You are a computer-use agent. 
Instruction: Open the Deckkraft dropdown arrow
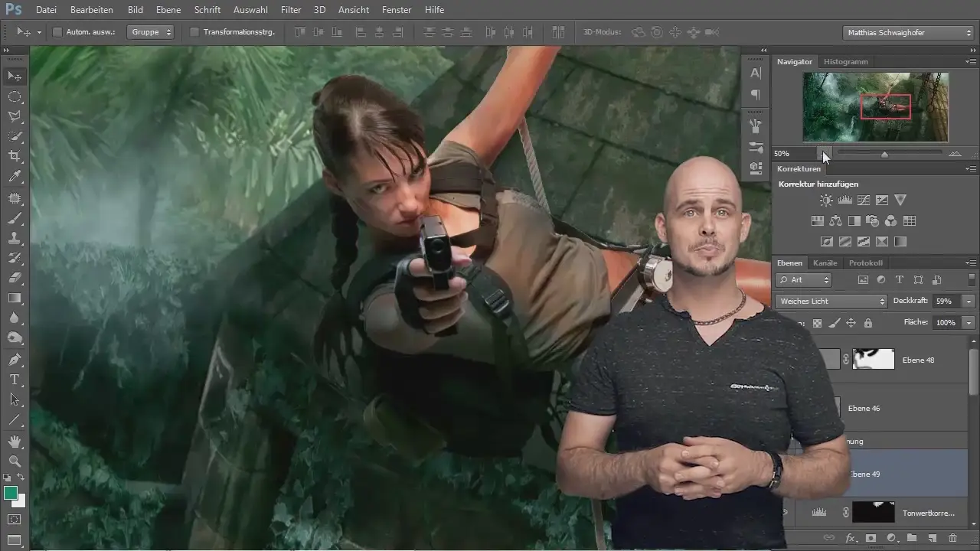969,302
